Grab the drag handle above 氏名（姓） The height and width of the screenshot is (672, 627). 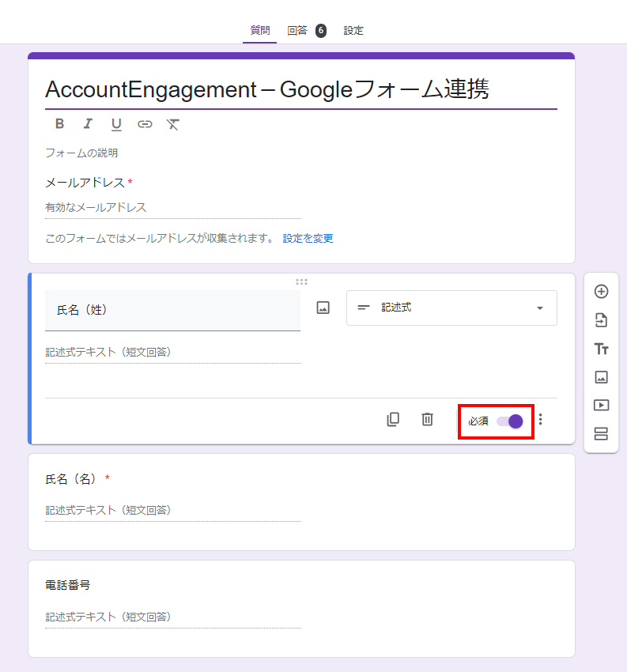302,281
